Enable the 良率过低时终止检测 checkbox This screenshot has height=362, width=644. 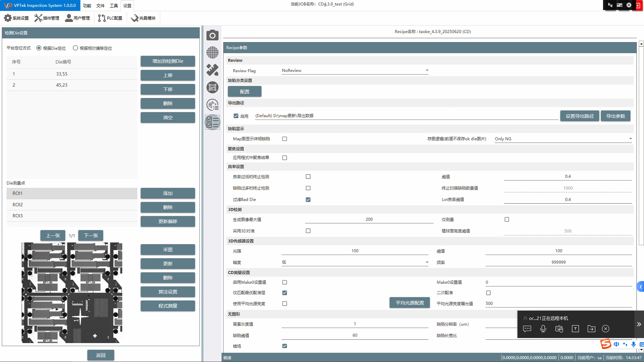pos(308,177)
